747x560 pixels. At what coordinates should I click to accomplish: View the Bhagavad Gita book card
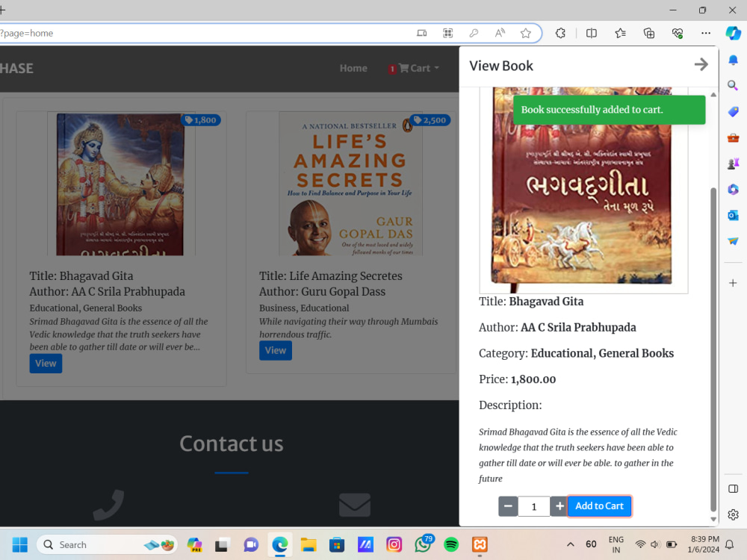[x=46, y=364]
